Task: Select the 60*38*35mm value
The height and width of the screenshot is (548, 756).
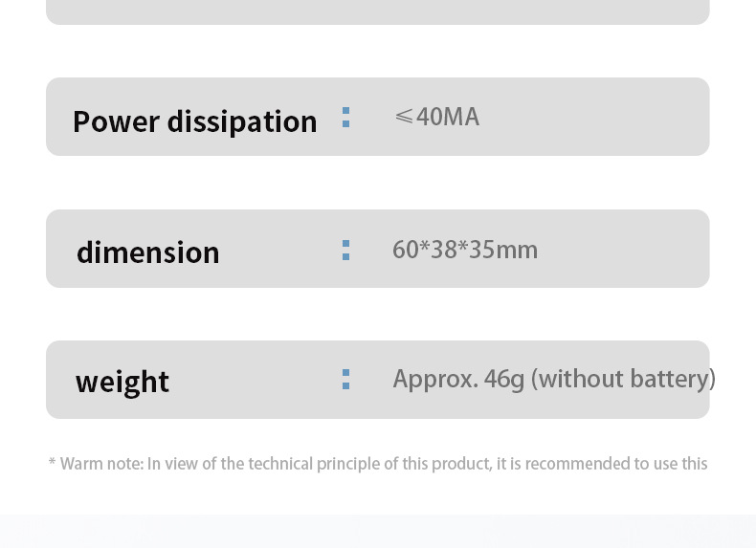Action: pos(465,250)
